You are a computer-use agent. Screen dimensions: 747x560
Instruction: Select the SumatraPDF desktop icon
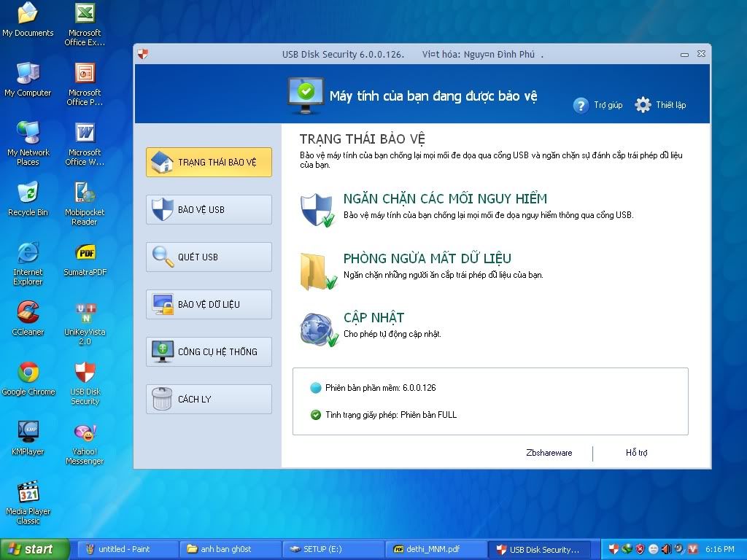pos(85,259)
